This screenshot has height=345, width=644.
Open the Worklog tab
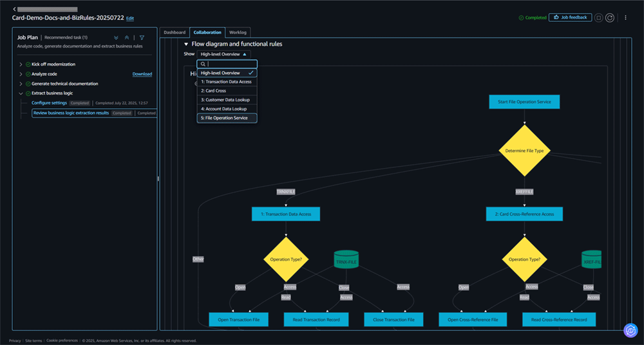click(x=238, y=32)
